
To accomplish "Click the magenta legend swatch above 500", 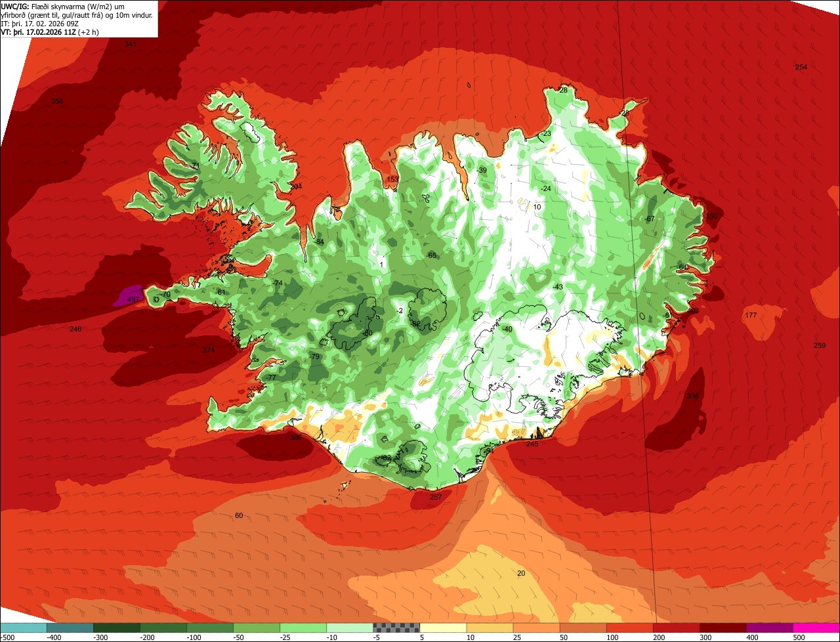I will [x=816, y=628].
